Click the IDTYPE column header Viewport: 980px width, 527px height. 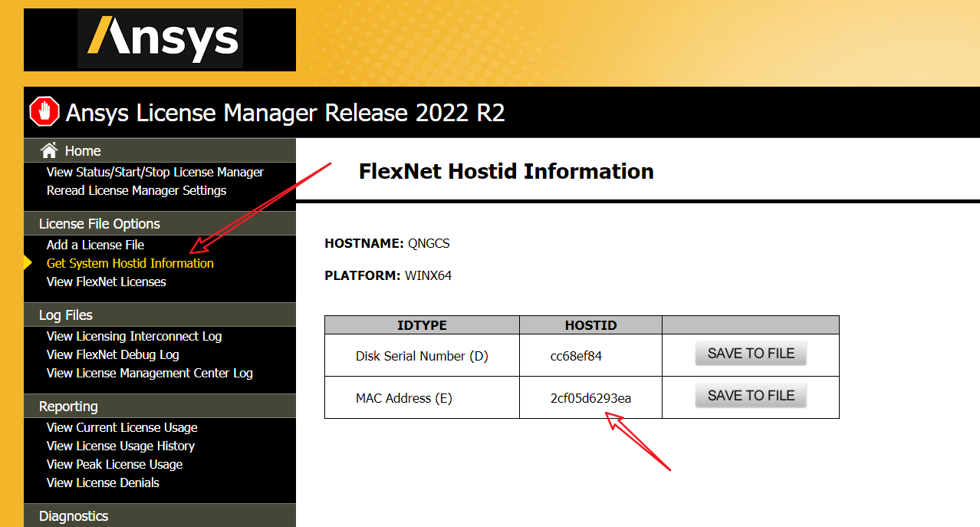(422, 325)
